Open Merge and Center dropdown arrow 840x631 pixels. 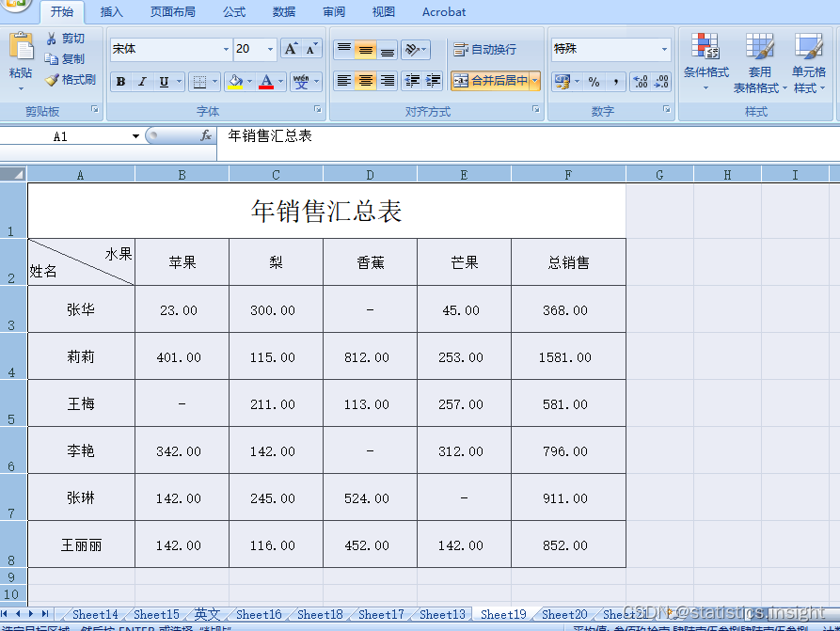coord(535,81)
